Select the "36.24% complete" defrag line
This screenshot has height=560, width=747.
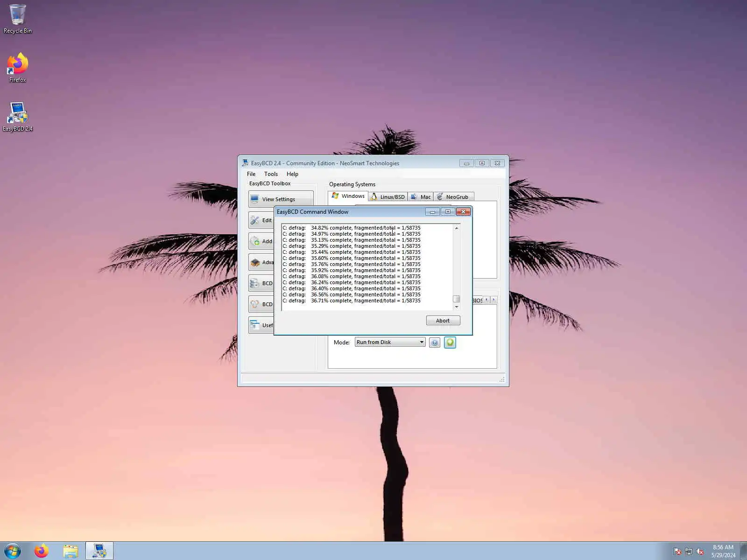tap(352, 283)
